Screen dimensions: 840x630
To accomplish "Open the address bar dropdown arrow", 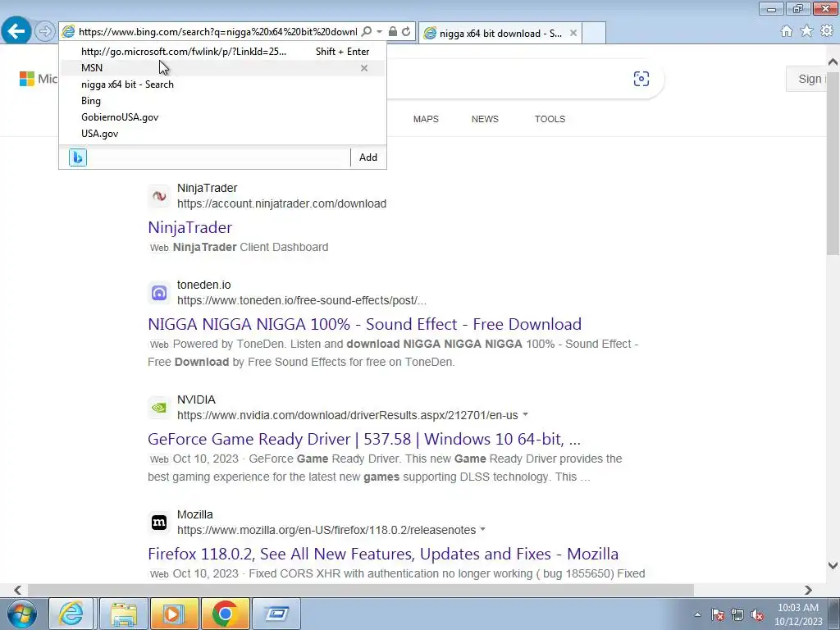I will (x=379, y=32).
